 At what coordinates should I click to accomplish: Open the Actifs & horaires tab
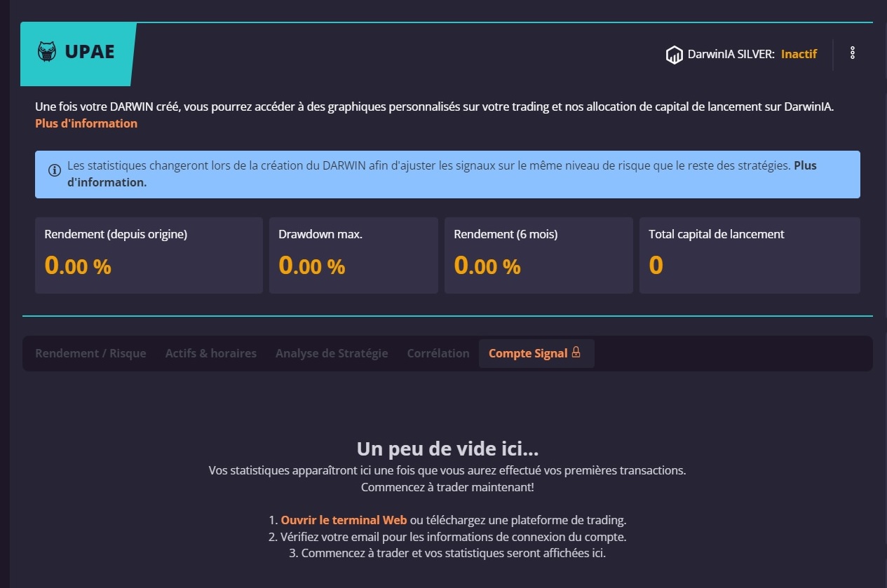[210, 353]
